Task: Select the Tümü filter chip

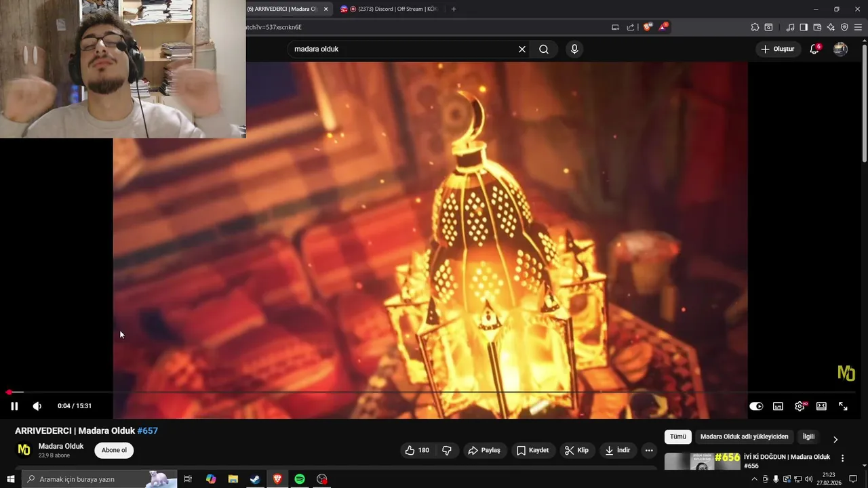Action: tap(678, 436)
